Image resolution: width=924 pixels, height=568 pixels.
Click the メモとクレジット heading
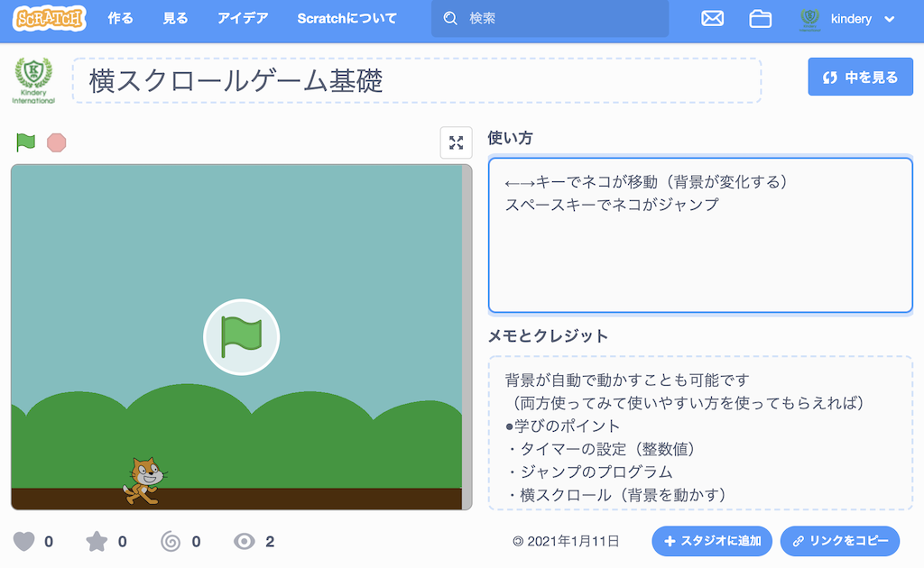pyautogui.click(x=548, y=336)
